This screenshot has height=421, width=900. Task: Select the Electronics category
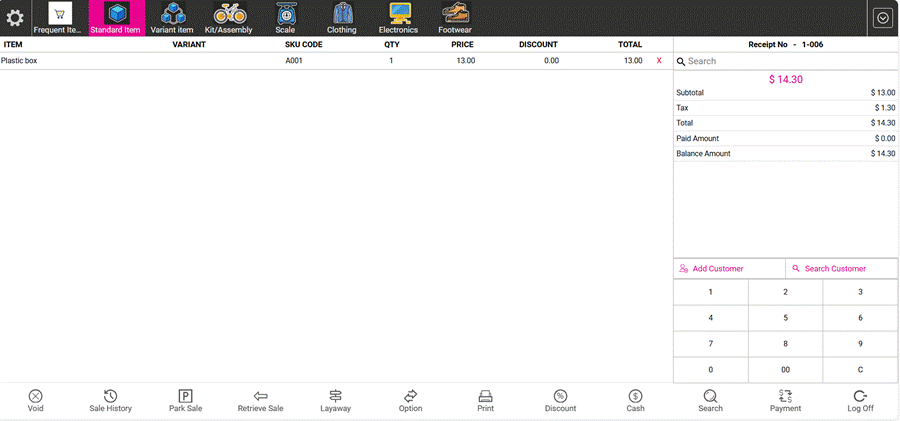(398, 18)
